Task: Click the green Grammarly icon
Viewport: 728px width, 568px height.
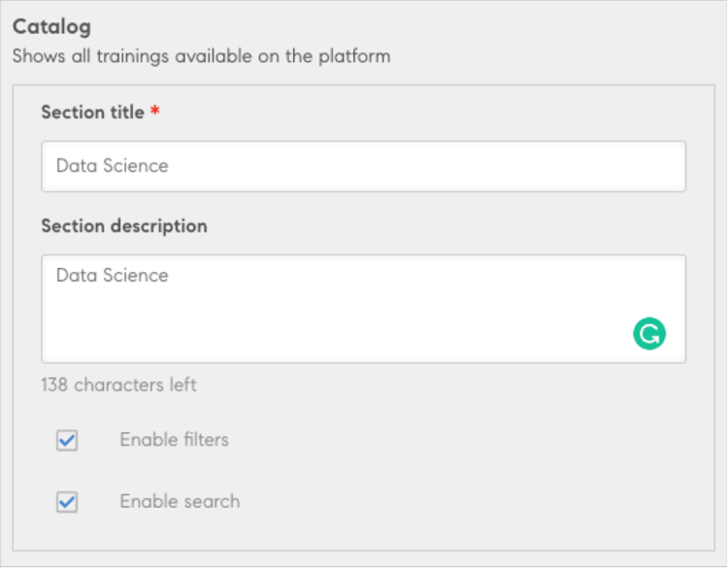Action: 649,335
